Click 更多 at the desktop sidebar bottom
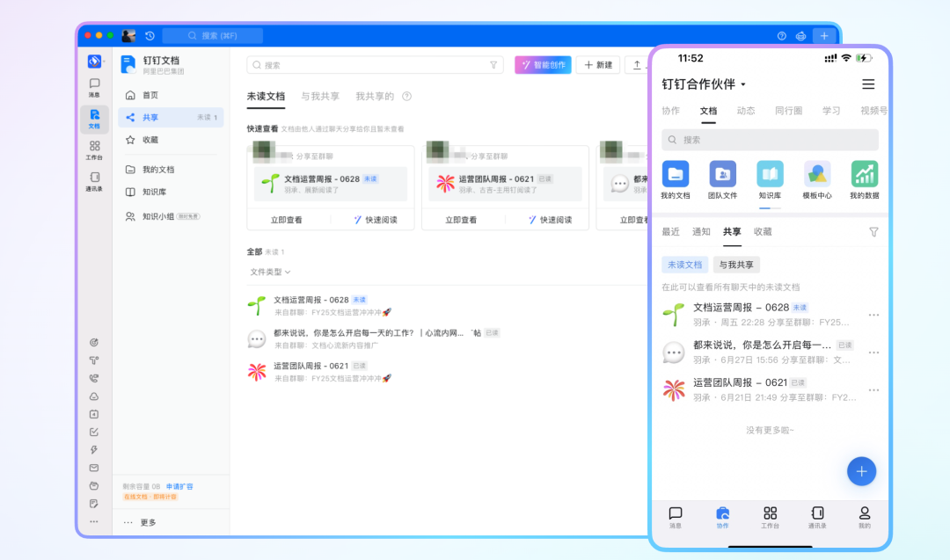 pos(141,522)
